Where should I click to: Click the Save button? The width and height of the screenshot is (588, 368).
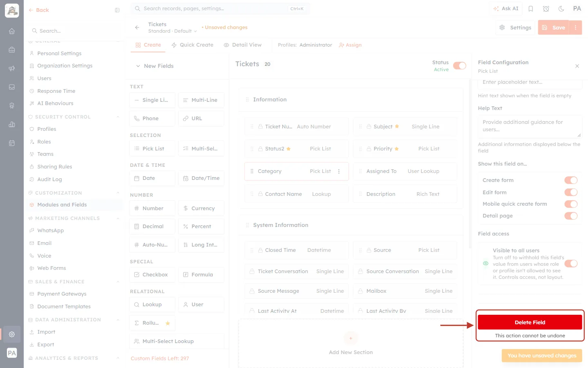[x=554, y=27]
